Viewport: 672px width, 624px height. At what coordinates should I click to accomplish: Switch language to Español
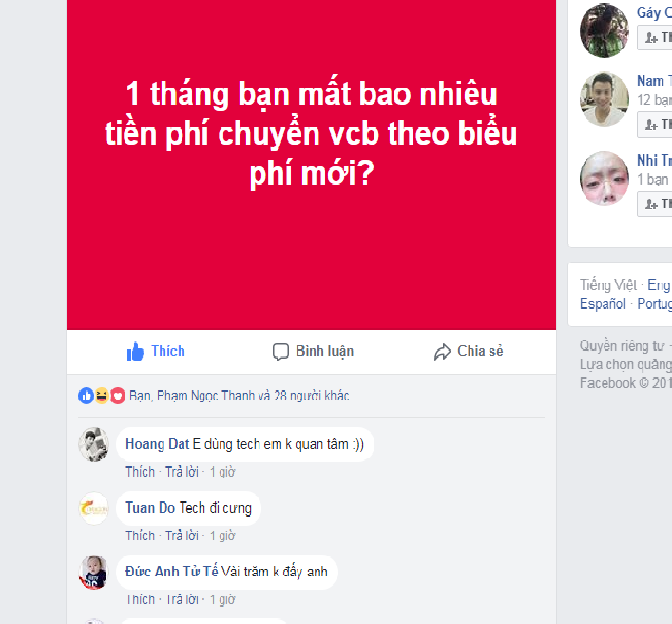point(603,304)
